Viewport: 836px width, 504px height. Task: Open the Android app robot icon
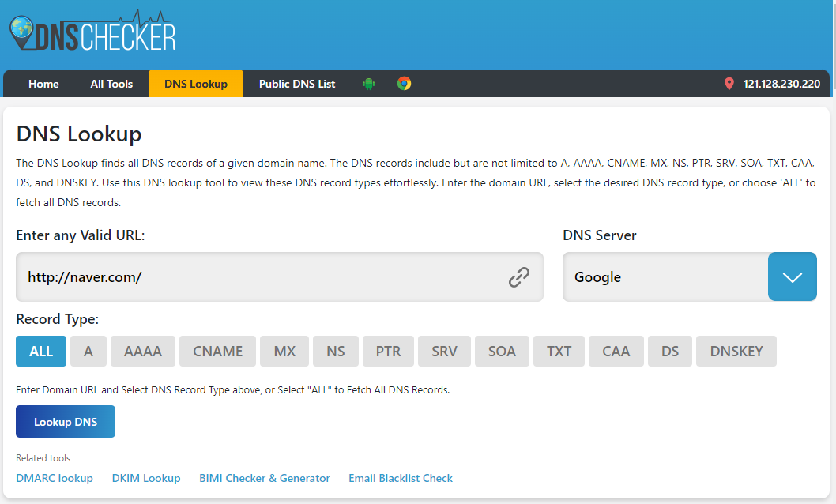[368, 83]
